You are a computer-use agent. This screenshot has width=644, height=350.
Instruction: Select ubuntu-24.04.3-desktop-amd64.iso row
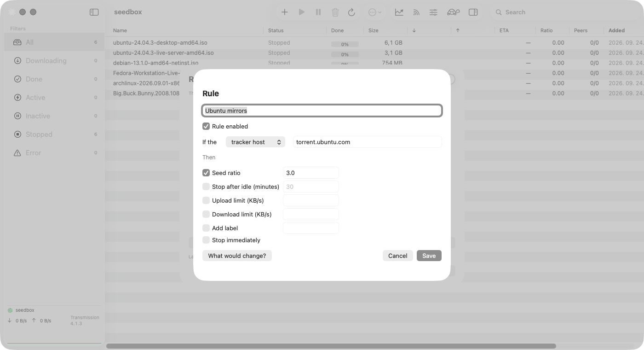374,42
